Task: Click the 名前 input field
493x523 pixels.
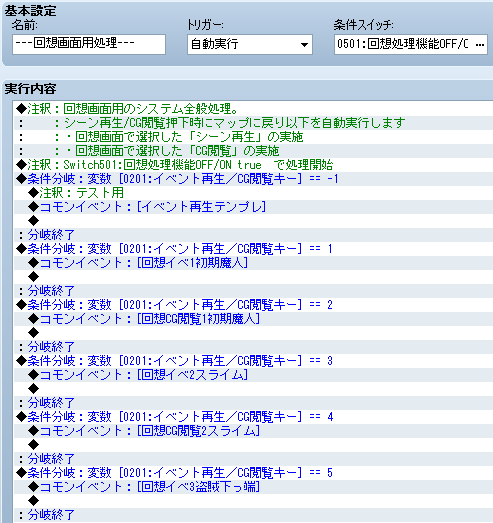Action: 89,44
